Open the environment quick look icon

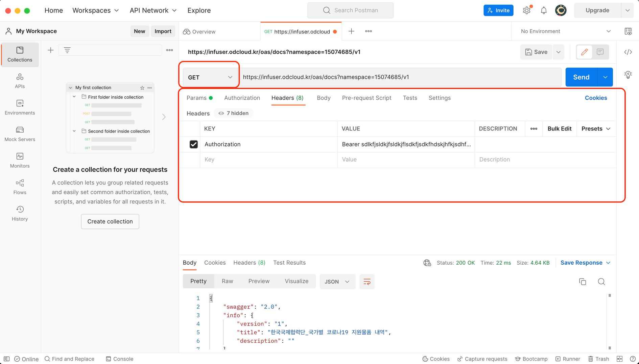(628, 31)
